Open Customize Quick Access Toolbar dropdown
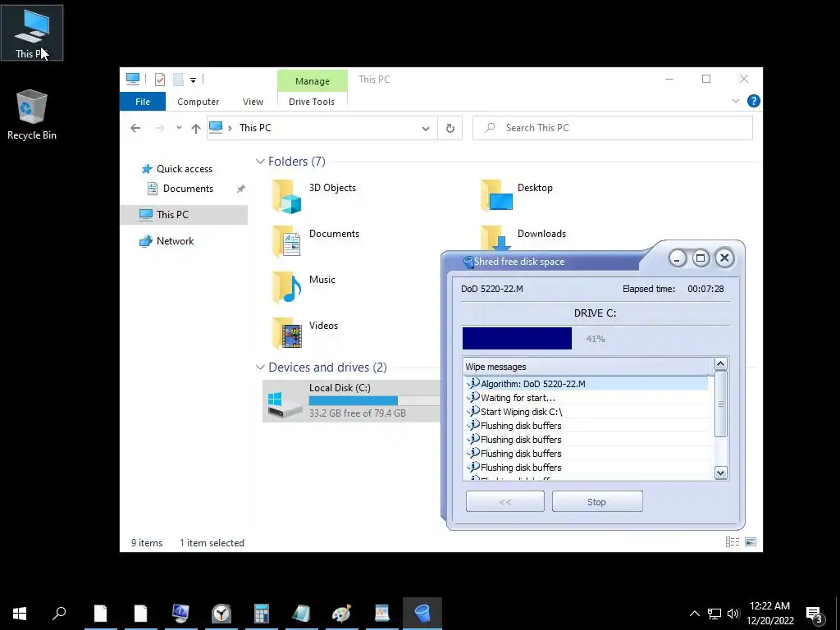The width and height of the screenshot is (840, 630). pyautogui.click(x=193, y=80)
